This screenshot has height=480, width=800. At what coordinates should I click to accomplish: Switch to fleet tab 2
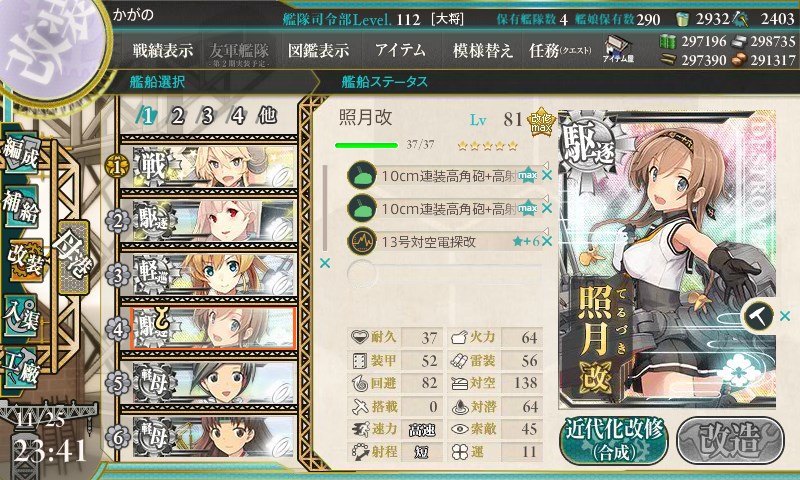(x=177, y=116)
